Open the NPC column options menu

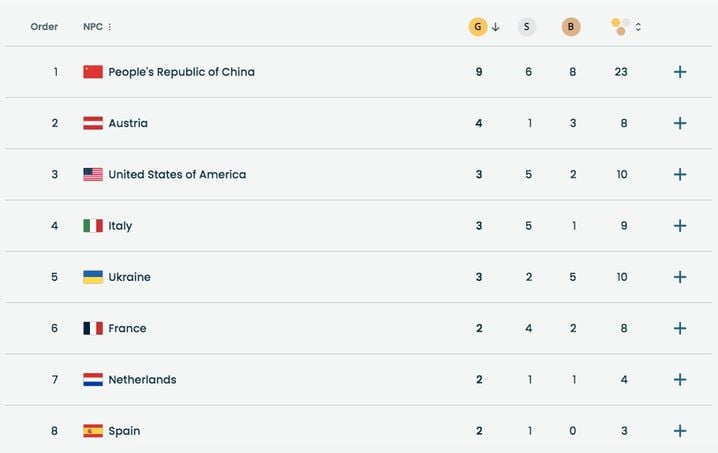coord(110,27)
